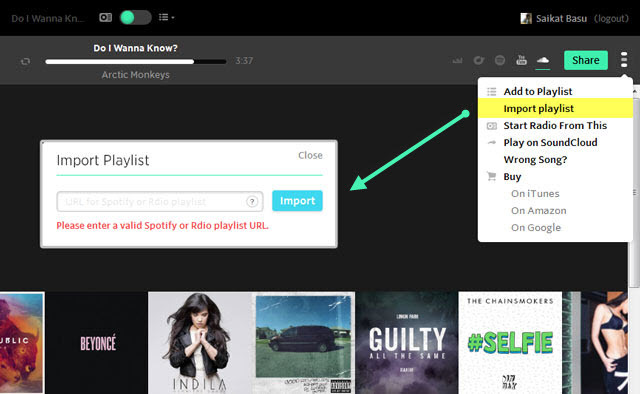
Task: Click the Do I Wanna Know? song title
Action: [136, 48]
